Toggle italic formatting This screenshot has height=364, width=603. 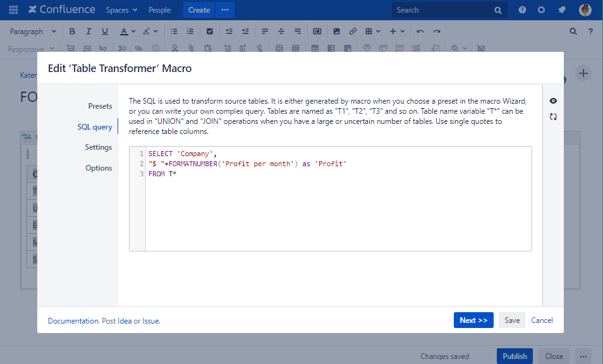pyautogui.click(x=89, y=31)
